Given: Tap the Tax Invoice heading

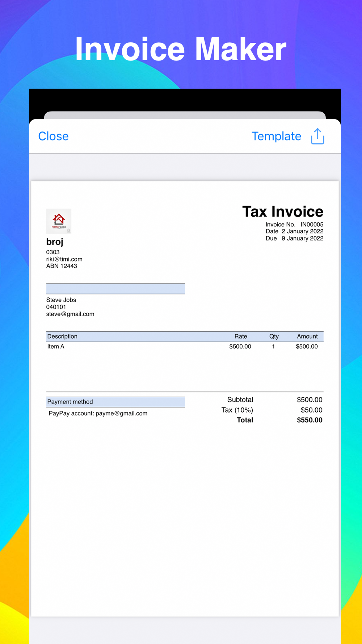Looking at the screenshot, I should [283, 212].
